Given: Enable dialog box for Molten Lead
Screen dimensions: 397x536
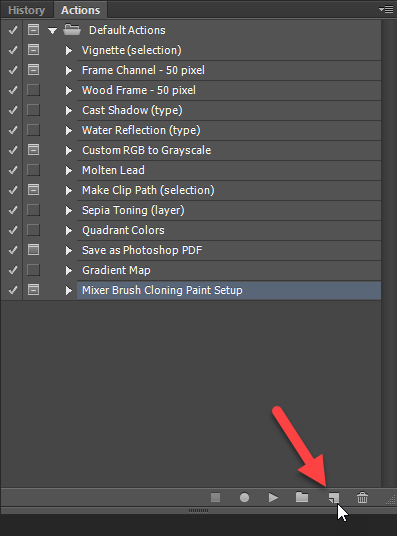Looking at the screenshot, I should click(x=33, y=170).
